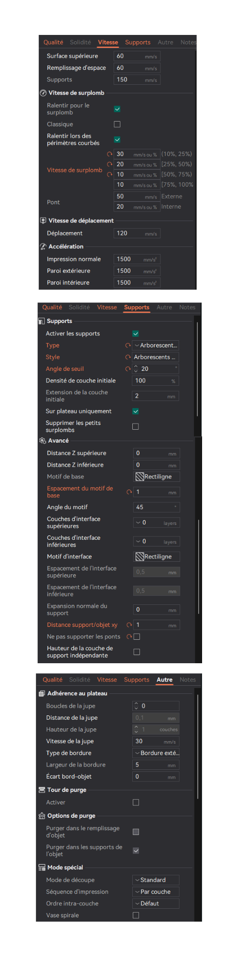Click the Paroi extérieure acceleration field
This screenshot has height=980, width=235.
coord(137,271)
